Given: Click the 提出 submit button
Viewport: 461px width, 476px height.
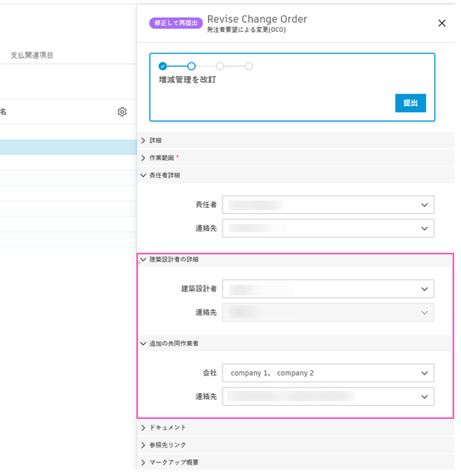Looking at the screenshot, I should point(410,103).
